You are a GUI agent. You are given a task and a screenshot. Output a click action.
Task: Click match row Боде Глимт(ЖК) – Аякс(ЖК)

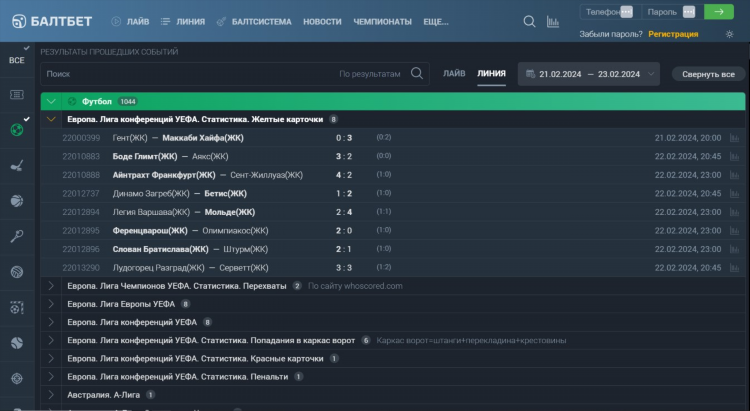tap(393, 156)
